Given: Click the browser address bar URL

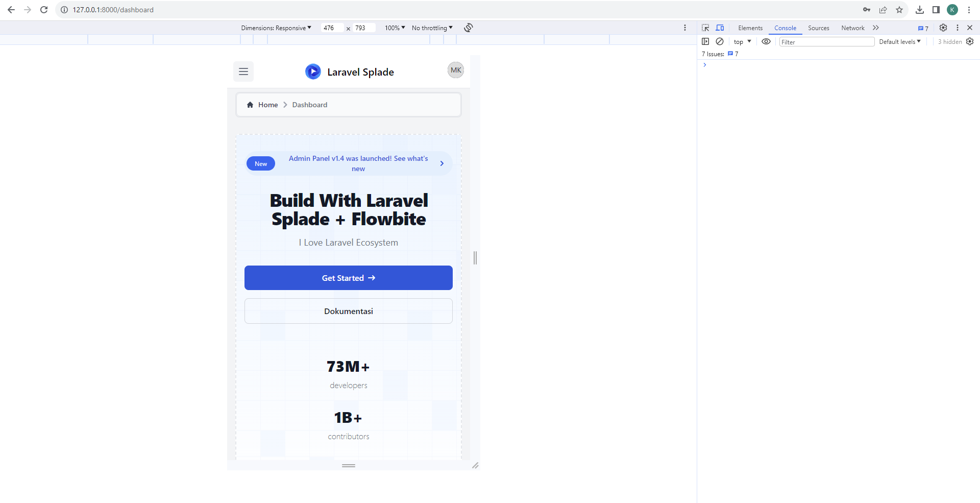Looking at the screenshot, I should [113, 10].
